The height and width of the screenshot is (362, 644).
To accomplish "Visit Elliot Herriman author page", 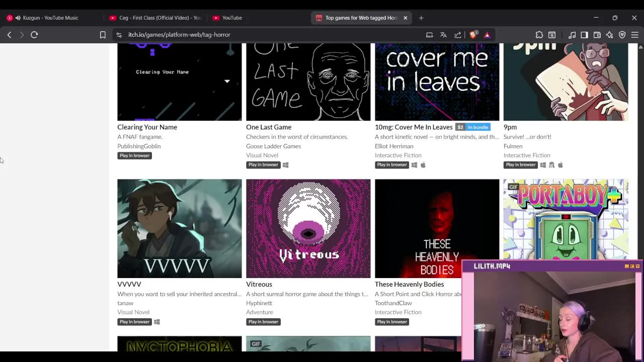I will [x=394, y=146].
